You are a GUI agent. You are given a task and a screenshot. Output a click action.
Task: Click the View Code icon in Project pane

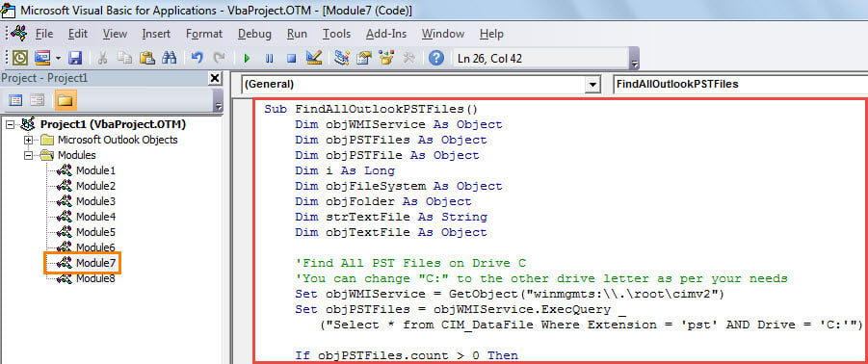(x=15, y=100)
